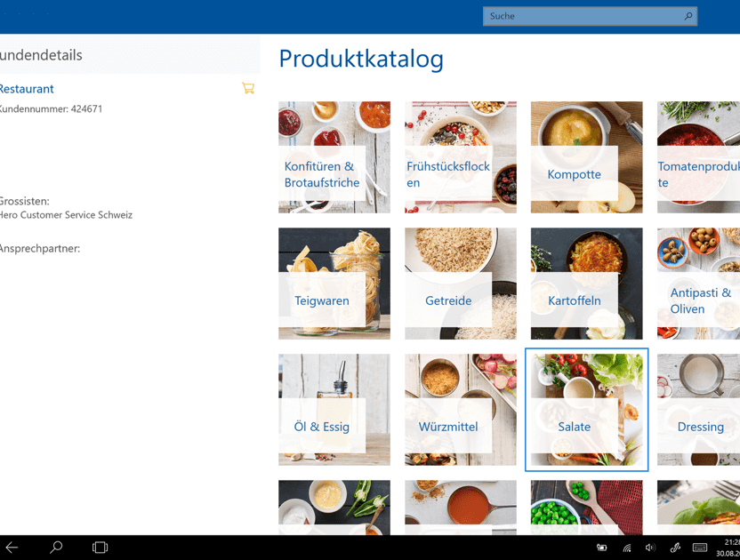The height and width of the screenshot is (560, 740).
Task: Click the Task View icon on the taskbar
Action: (99, 548)
